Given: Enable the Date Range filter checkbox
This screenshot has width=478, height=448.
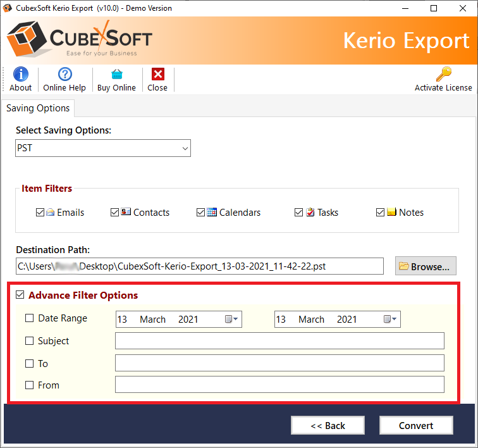Looking at the screenshot, I should point(29,318).
